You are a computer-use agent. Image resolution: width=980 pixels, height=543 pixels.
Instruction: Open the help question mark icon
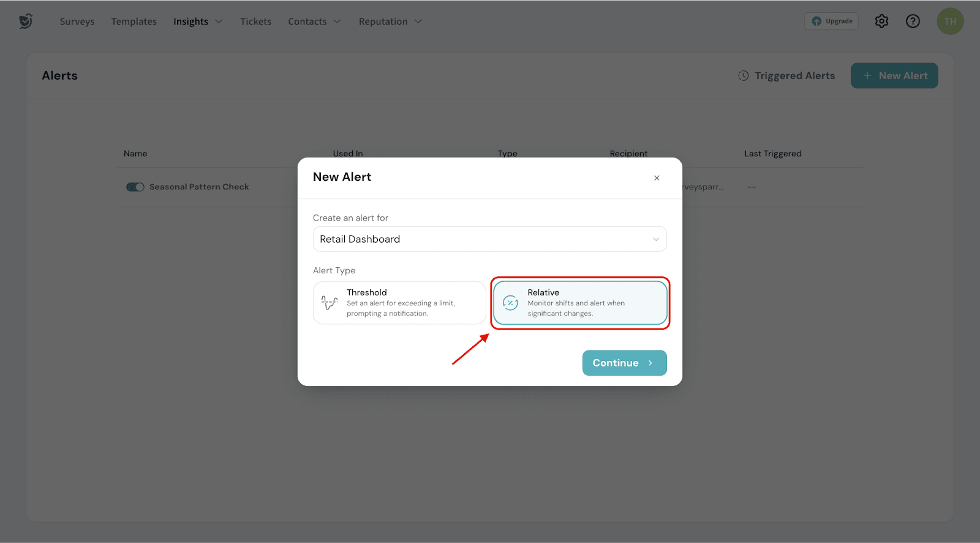click(x=913, y=21)
